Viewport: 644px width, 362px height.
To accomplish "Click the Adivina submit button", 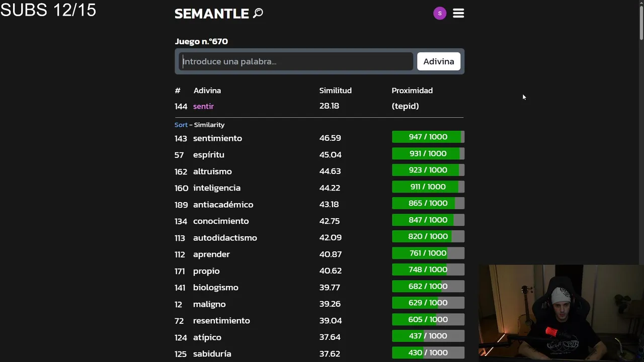I will click(x=438, y=61).
